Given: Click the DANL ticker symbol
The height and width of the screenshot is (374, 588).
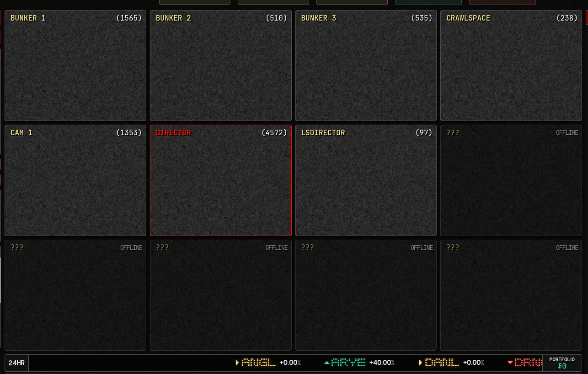Looking at the screenshot, I should (442, 363).
